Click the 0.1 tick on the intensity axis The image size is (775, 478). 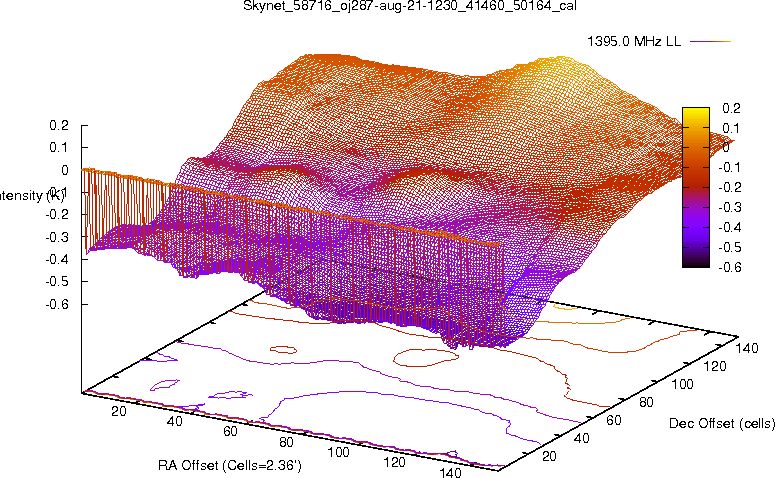[x=59, y=148]
